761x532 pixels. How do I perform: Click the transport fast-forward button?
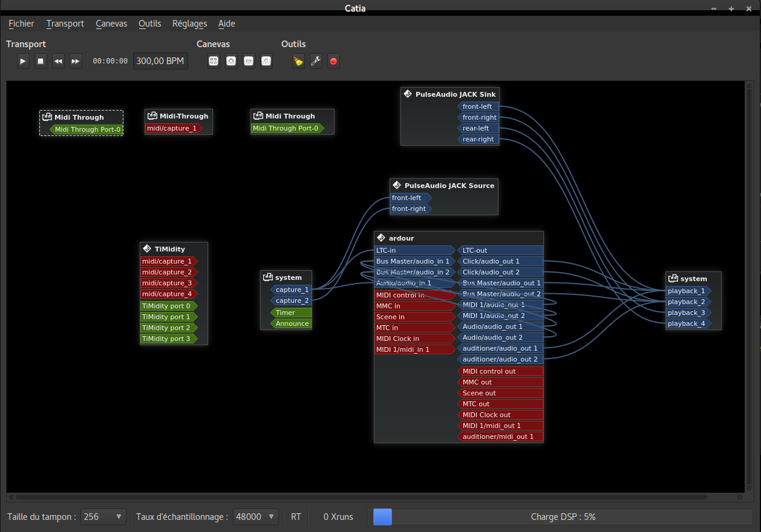(x=76, y=61)
